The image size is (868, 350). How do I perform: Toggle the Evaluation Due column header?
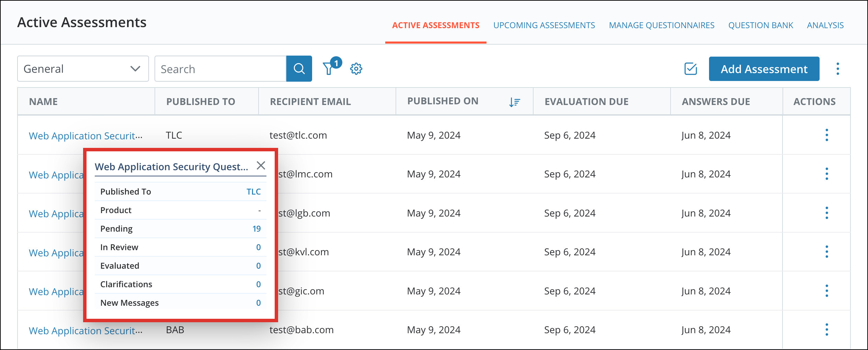586,101
